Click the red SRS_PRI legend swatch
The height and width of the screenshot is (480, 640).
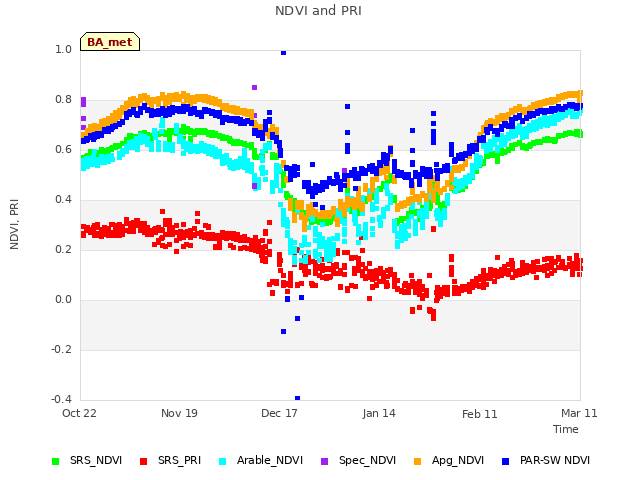click(143, 461)
